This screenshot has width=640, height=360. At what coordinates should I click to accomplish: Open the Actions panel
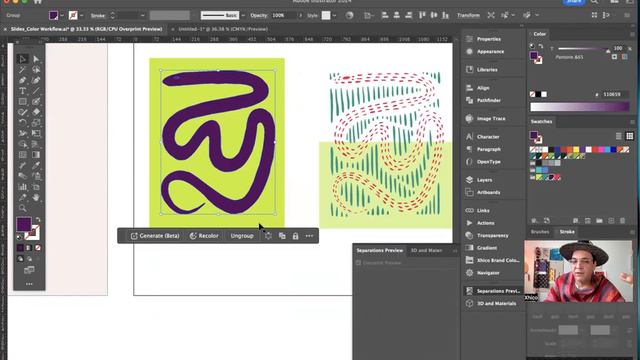[x=485, y=223]
